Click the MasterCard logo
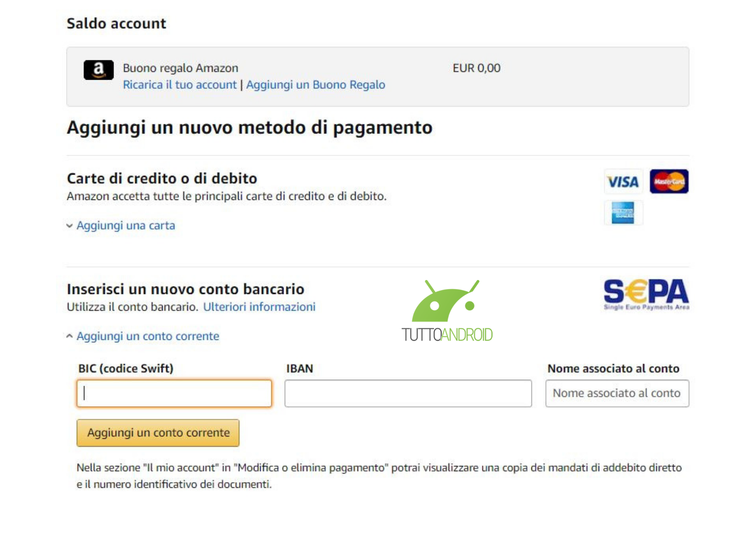This screenshot has width=747, height=560. tap(669, 182)
